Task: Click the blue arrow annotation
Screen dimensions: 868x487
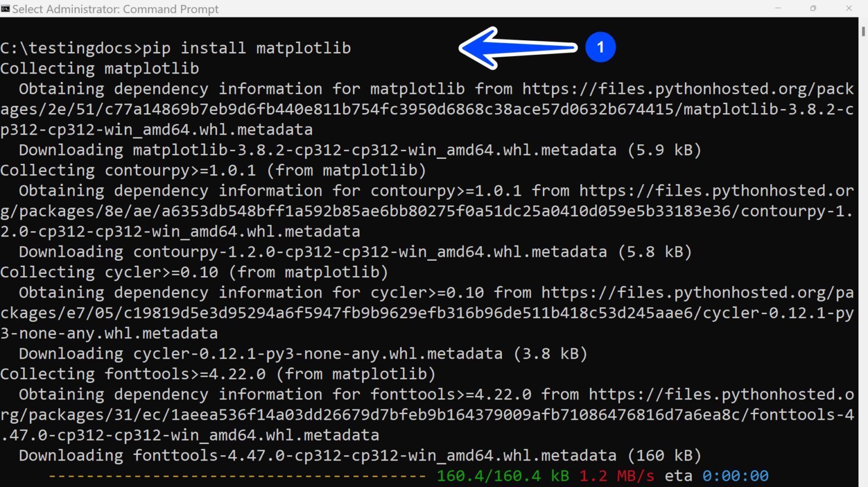Action: click(518, 48)
